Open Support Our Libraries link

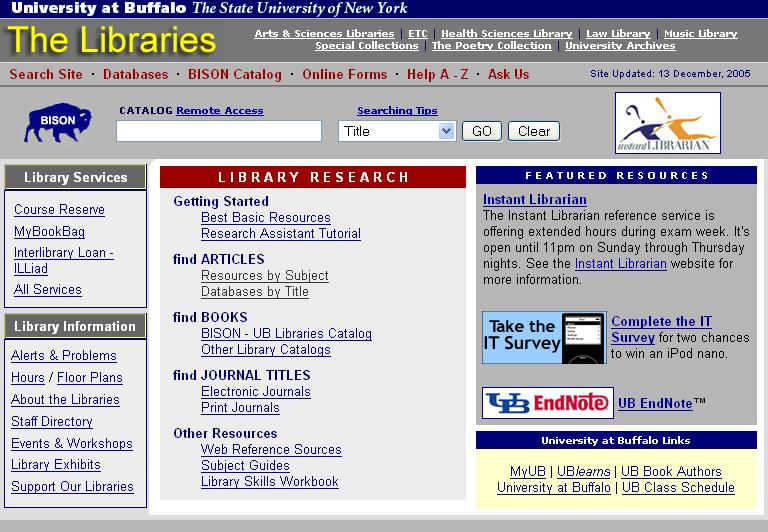[x=72, y=487]
